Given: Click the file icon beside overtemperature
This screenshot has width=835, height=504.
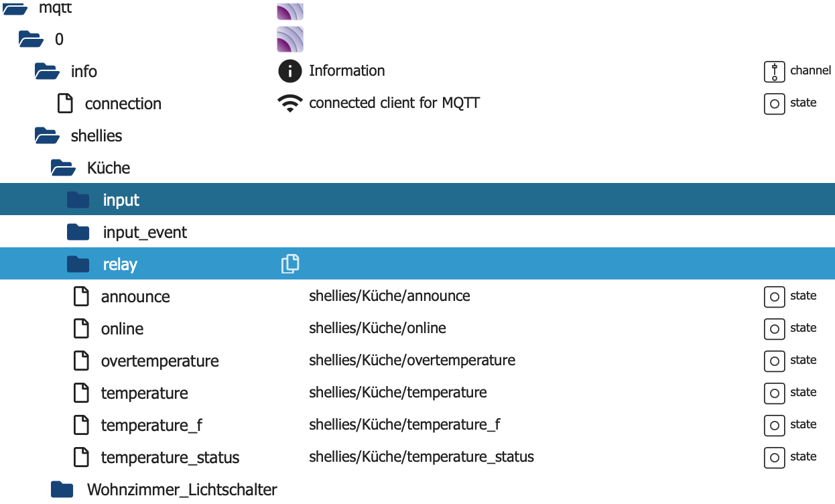Looking at the screenshot, I should [81, 361].
